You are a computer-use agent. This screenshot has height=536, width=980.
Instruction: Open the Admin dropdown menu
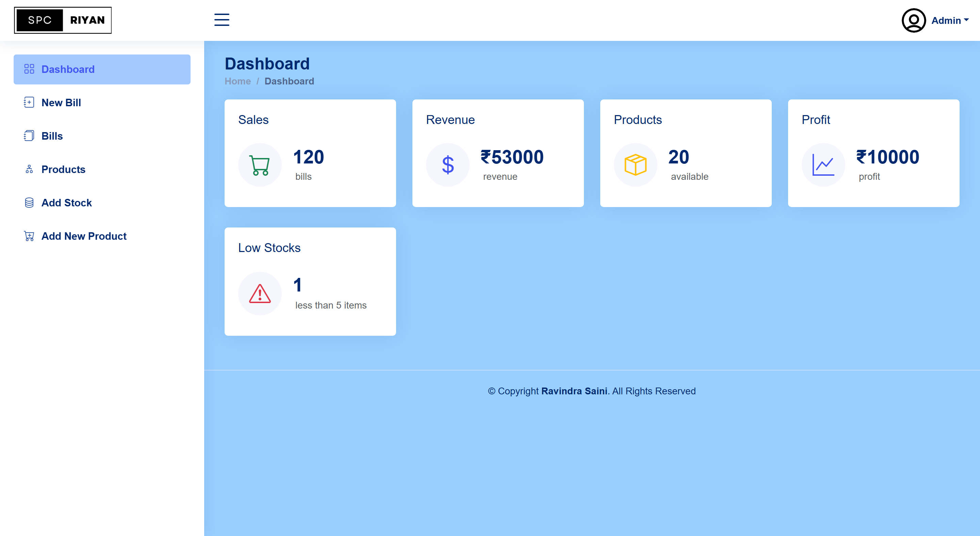pyautogui.click(x=950, y=20)
